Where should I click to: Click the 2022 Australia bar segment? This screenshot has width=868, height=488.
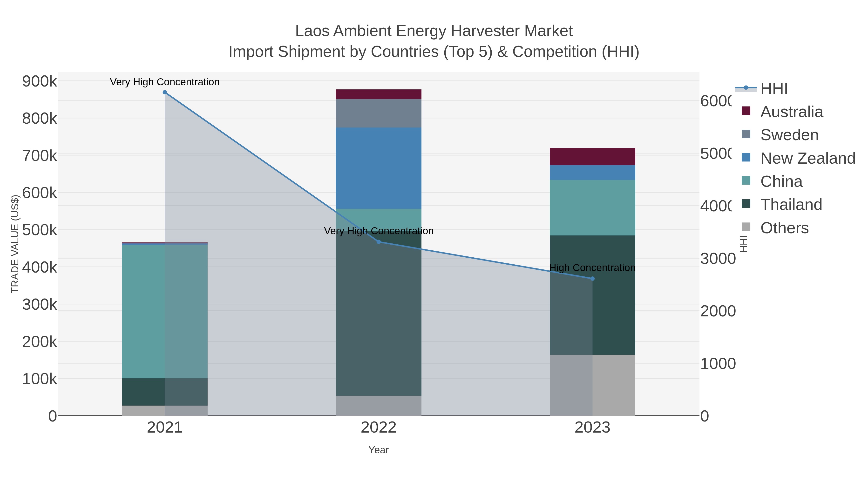(378, 94)
